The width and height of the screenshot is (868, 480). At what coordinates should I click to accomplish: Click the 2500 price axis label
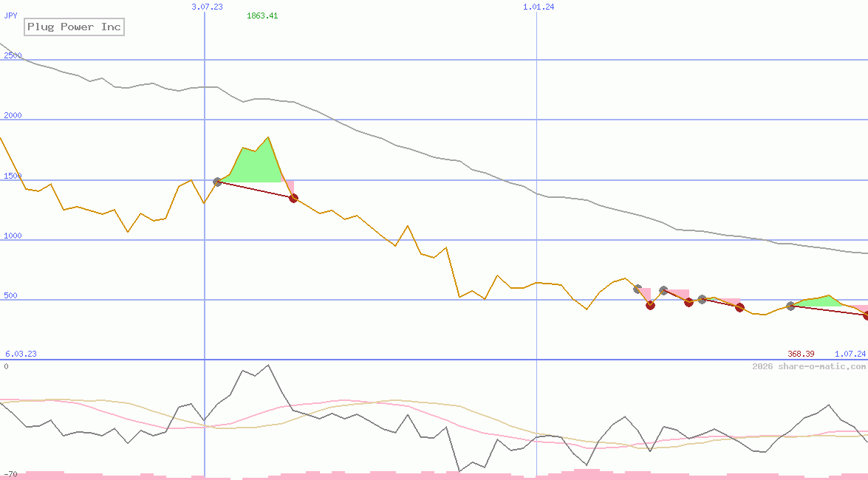13,56
